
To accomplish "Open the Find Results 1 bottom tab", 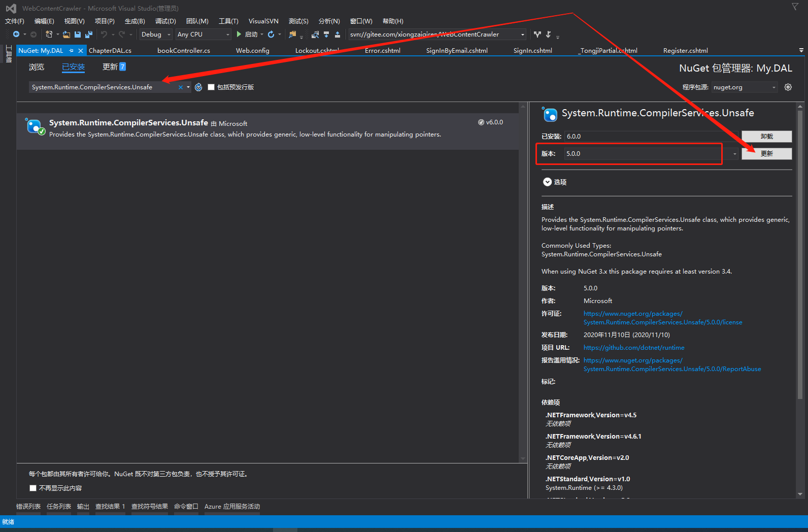I will [x=110, y=507].
